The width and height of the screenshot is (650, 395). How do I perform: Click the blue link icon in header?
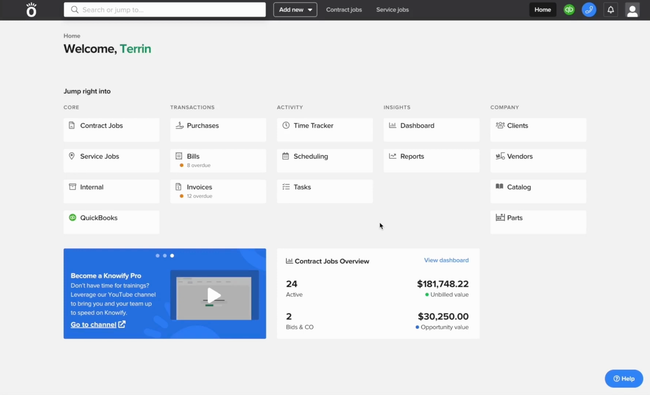[589, 10]
